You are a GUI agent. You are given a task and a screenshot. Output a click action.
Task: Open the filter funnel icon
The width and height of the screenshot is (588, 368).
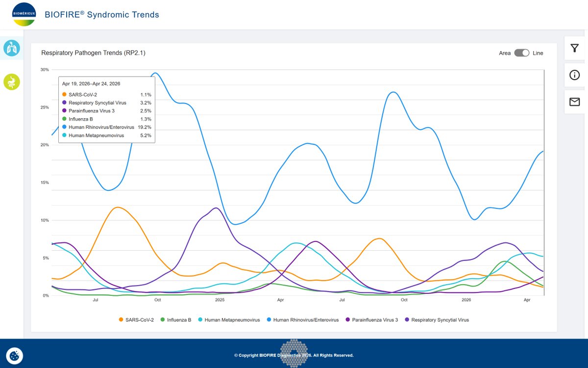click(575, 48)
